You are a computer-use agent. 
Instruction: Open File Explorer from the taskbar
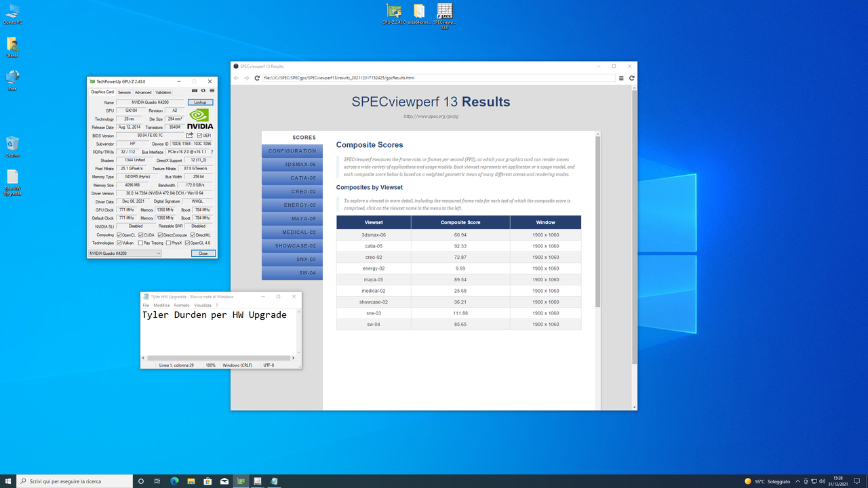191,481
